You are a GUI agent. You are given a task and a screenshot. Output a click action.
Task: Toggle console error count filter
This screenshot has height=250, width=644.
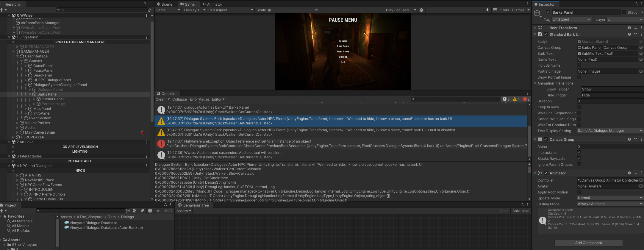[526, 99]
